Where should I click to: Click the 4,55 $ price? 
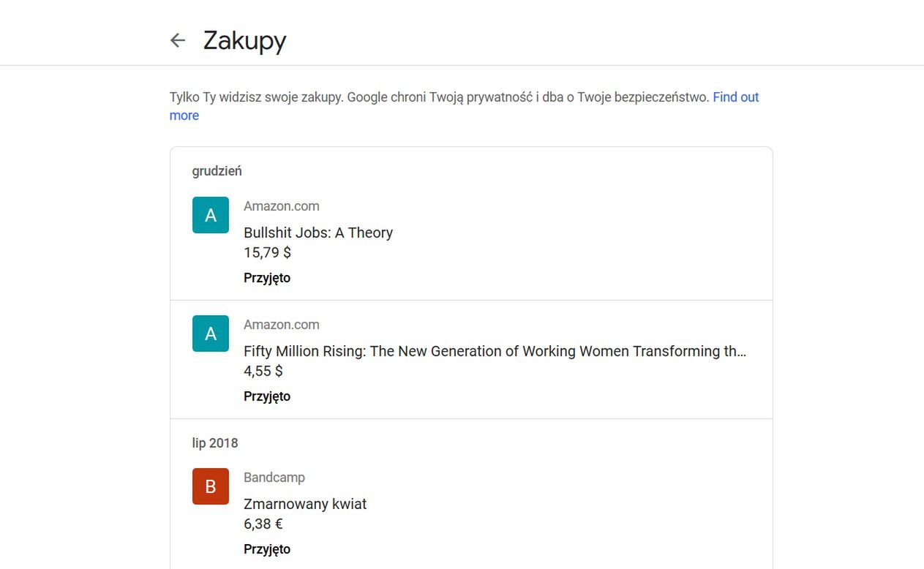pos(263,371)
